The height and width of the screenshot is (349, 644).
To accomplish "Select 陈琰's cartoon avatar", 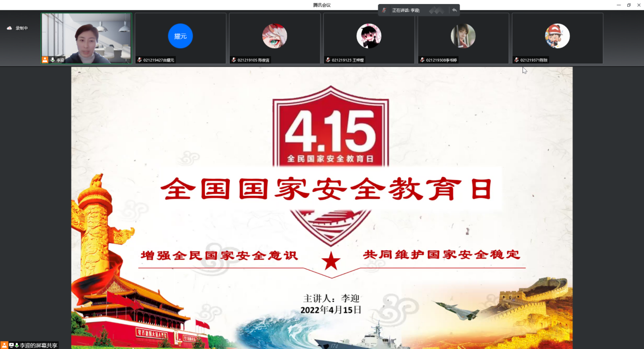I will pyautogui.click(x=557, y=36).
